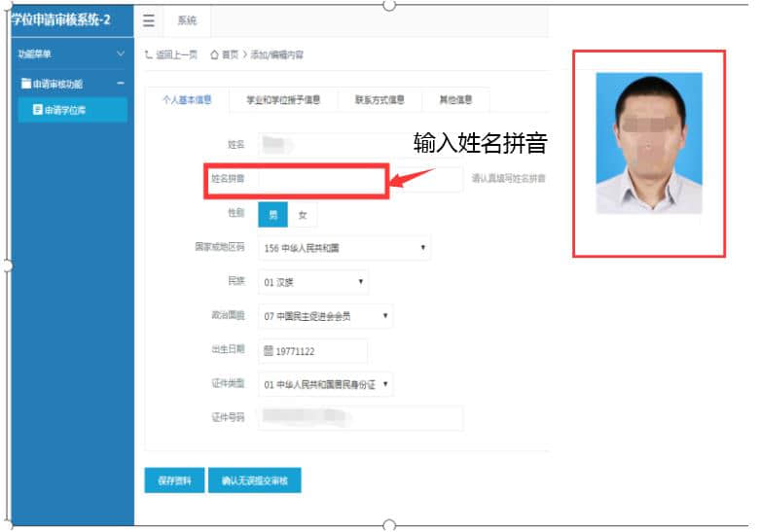Viewport: 760px width, 532px height.
Task: Collapse 申请审核功能 with the minus icon
Action: [121, 85]
